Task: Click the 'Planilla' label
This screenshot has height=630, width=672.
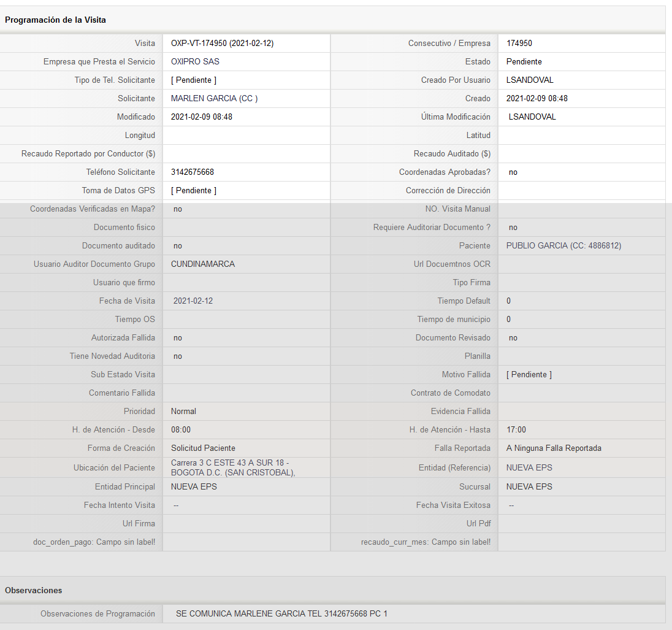Action: pyautogui.click(x=478, y=357)
